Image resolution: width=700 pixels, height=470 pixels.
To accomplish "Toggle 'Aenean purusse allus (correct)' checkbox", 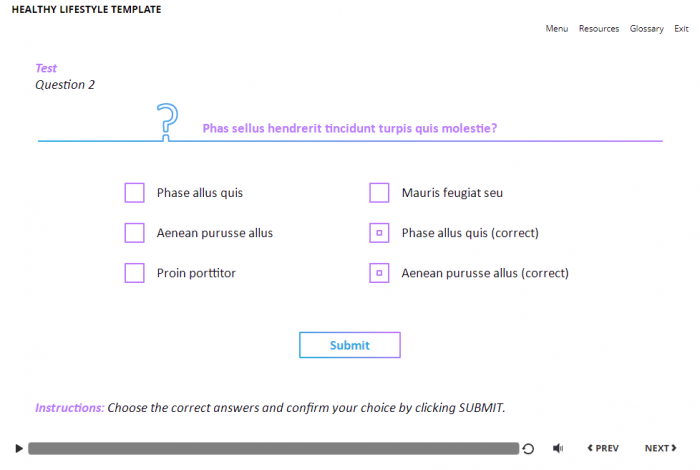I will (379, 273).
